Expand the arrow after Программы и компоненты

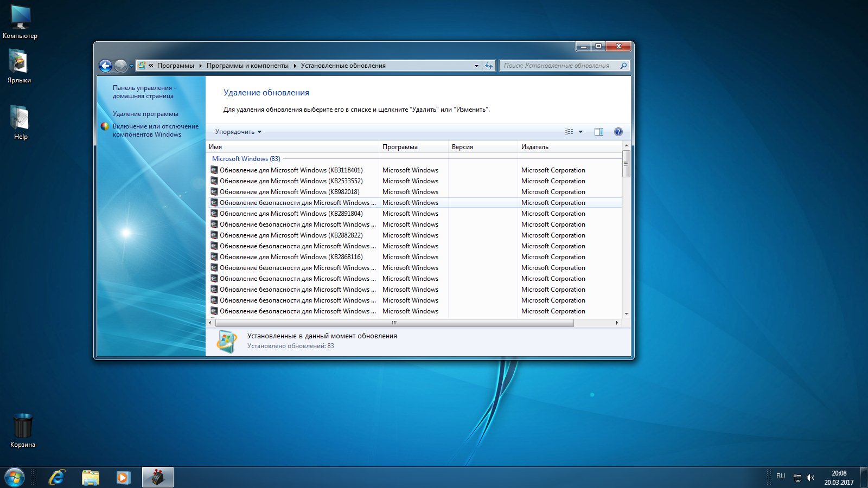click(x=295, y=66)
